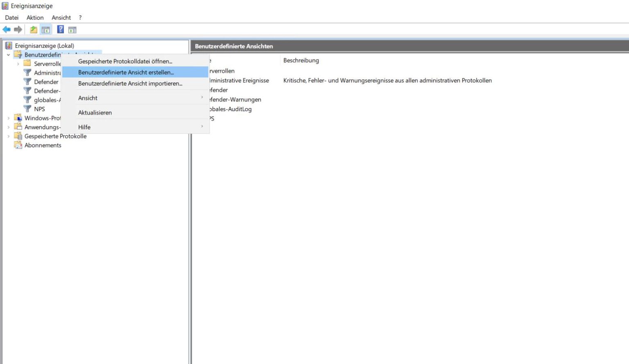The height and width of the screenshot is (364, 629).
Task: Select the Defender filter in the tree
Action: [46, 81]
